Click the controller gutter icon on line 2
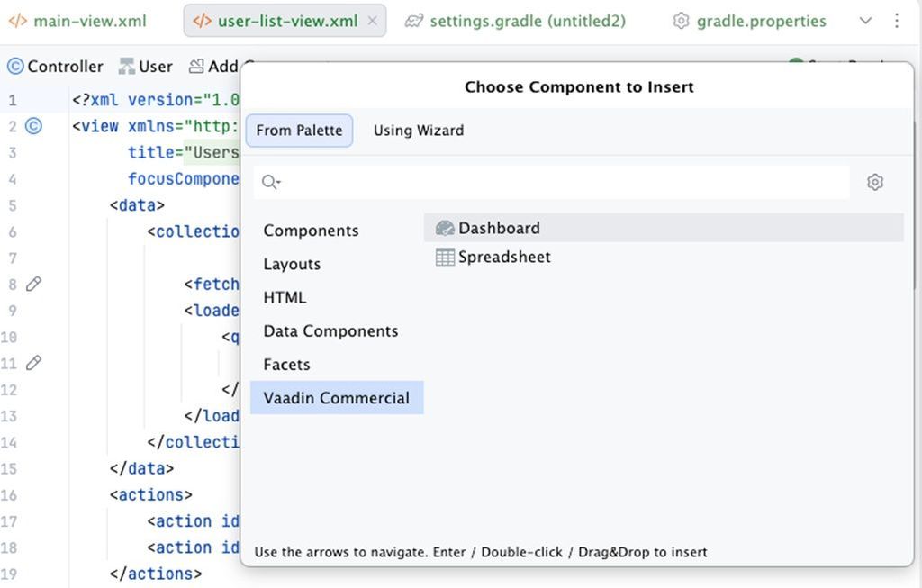The image size is (922, 588). coord(33,126)
